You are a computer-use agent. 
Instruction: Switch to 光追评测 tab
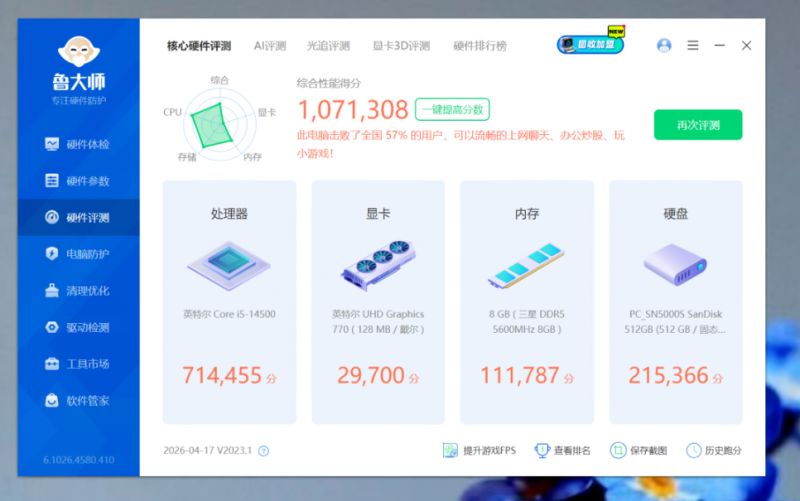tap(328, 46)
